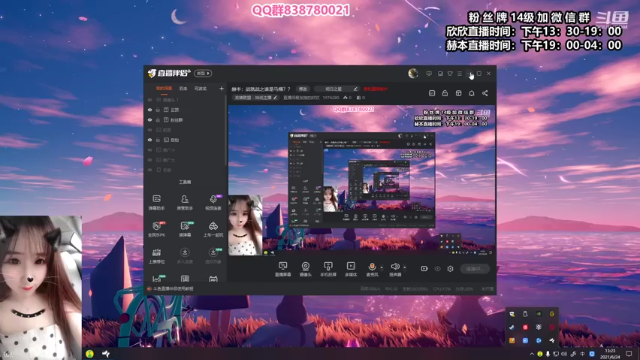Open the box layout icon in the header icon row
640x360 pixels.
click(x=458, y=93)
